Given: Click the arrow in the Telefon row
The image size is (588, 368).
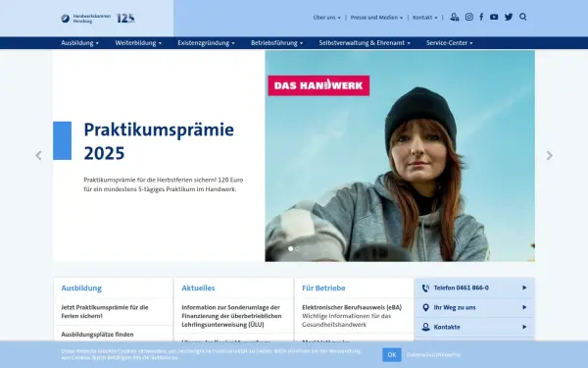Looking at the screenshot, I should point(524,288).
